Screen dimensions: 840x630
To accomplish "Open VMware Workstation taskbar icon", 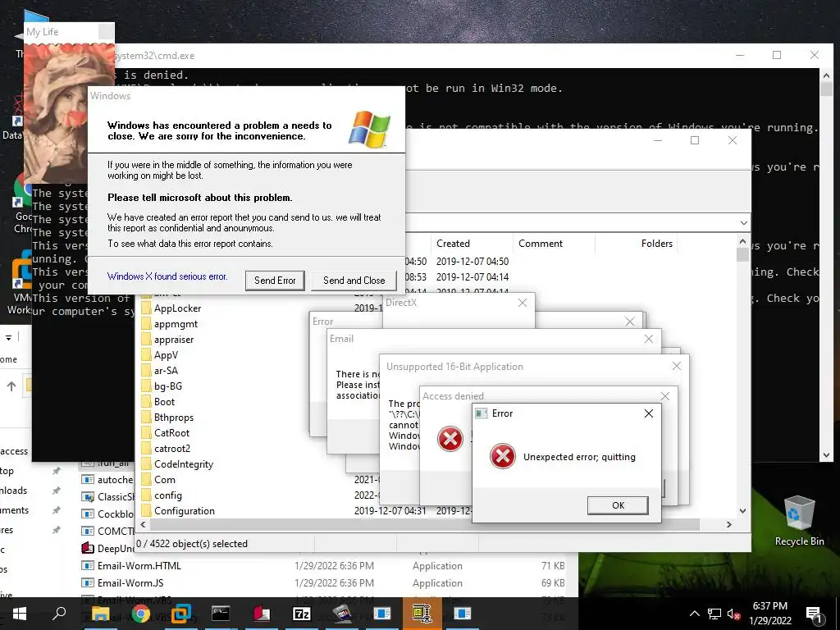I will point(181,614).
